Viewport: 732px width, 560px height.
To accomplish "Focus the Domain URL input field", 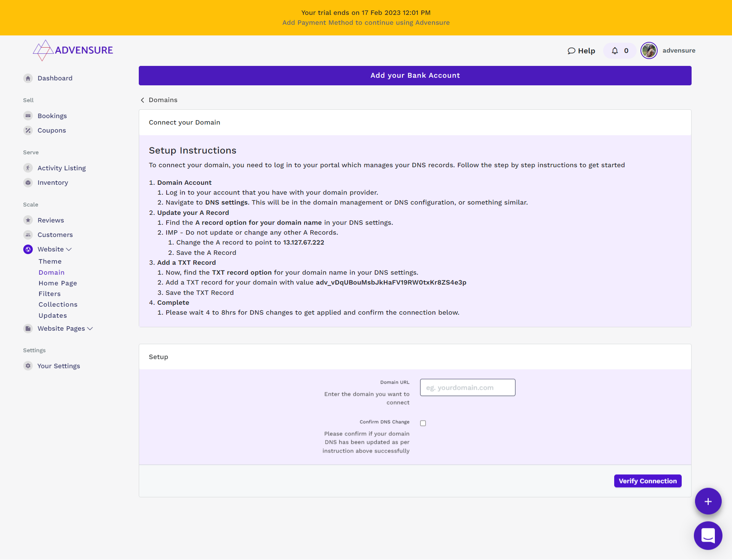I will pos(467,387).
